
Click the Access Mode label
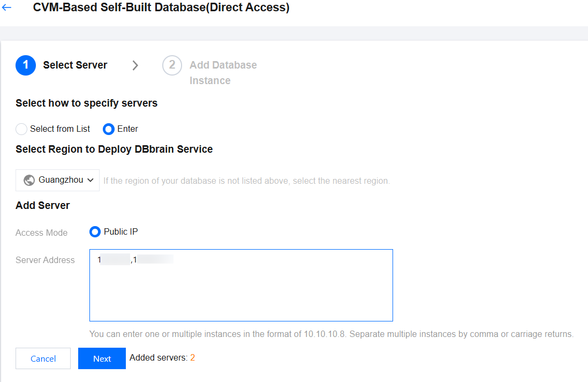tap(41, 233)
